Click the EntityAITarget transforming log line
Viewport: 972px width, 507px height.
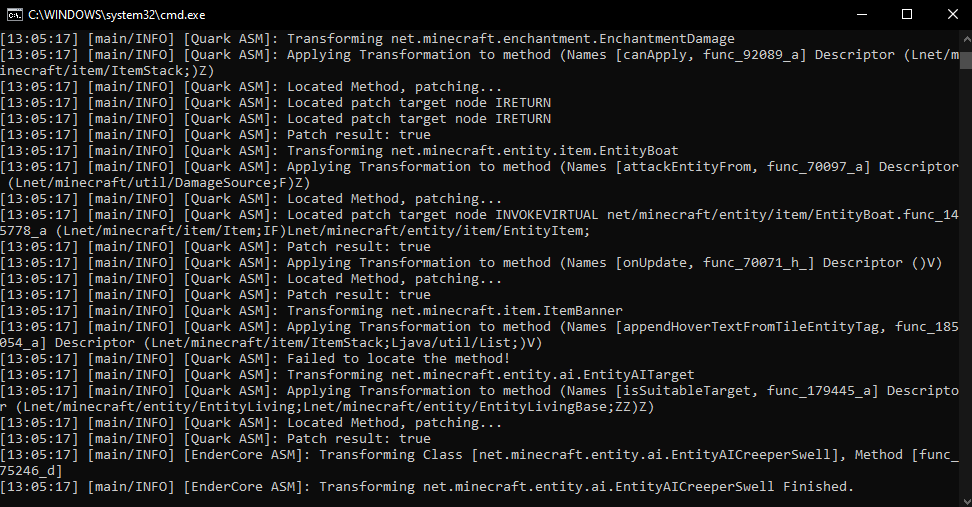point(347,375)
